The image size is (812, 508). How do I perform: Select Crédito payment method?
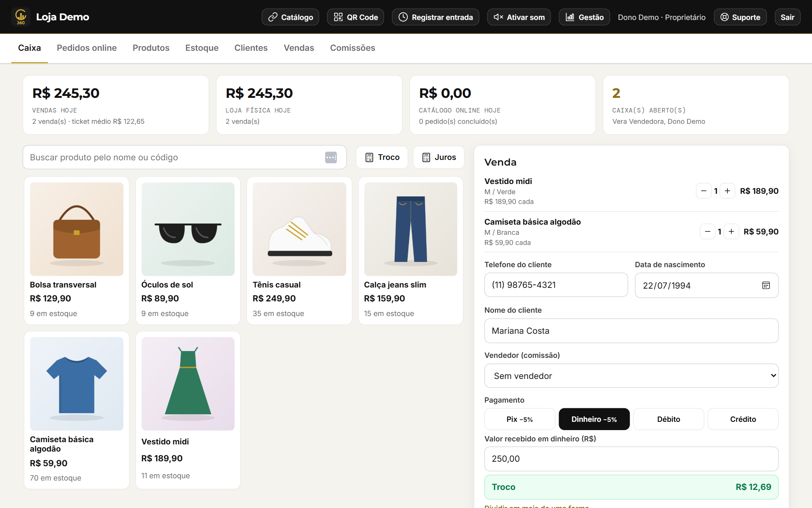743,419
